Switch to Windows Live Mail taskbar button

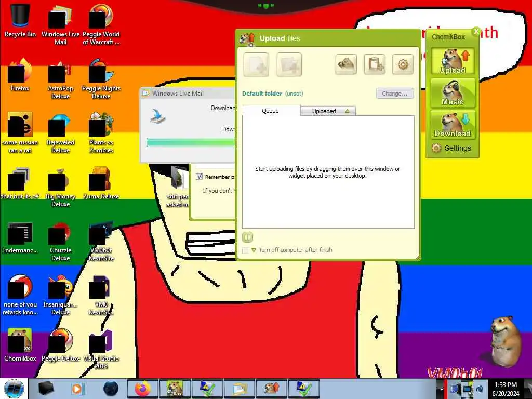tap(239, 389)
